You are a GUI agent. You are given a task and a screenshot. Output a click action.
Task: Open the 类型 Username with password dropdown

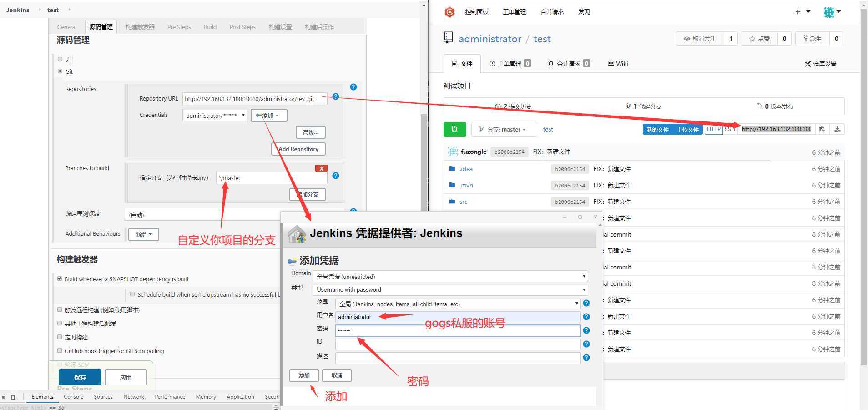pos(450,289)
